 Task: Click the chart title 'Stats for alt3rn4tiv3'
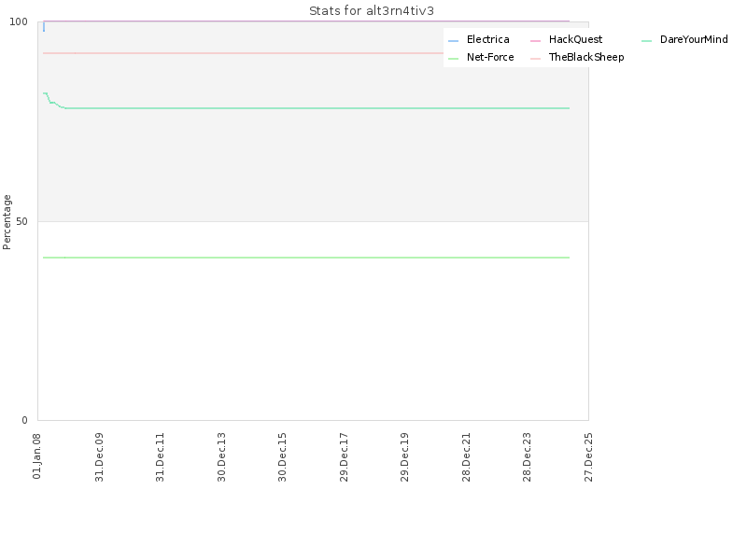point(372,11)
